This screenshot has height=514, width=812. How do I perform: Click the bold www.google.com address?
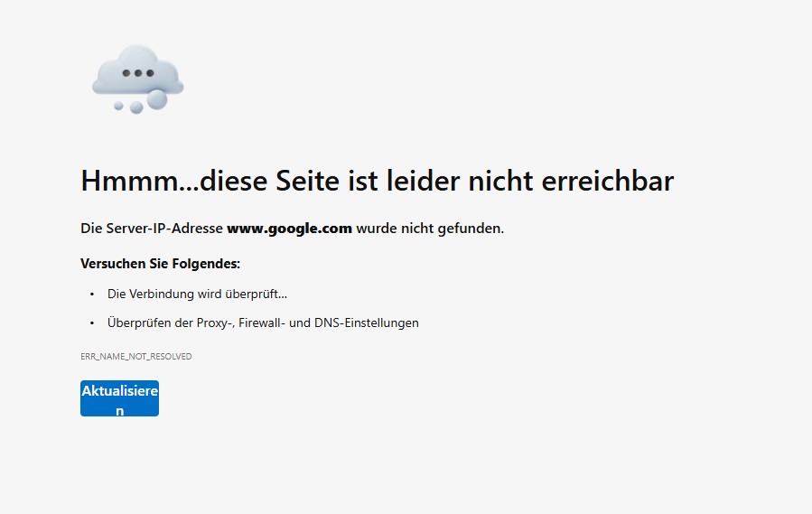pos(289,229)
